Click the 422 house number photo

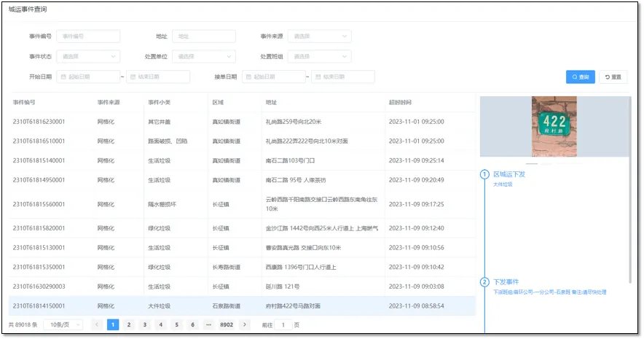point(554,127)
